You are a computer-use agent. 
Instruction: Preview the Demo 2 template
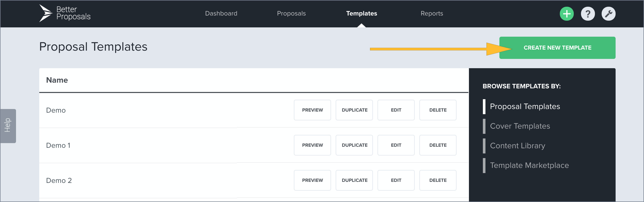coord(312,180)
